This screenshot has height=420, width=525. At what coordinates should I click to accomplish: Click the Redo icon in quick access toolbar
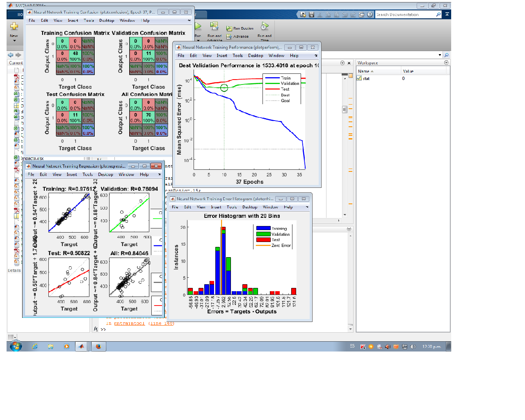click(x=353, y=14)
